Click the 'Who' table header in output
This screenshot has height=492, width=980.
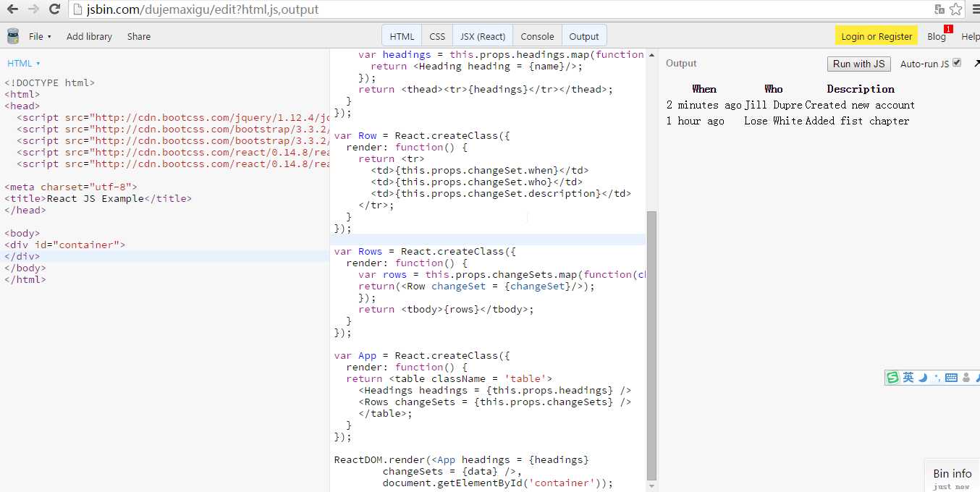pos(774,89)
